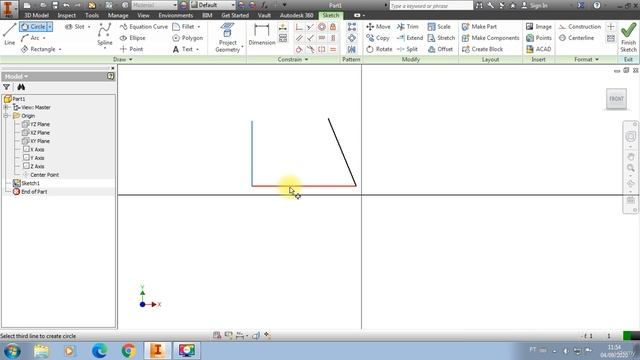The width and height of the screenshot is (640, 360).
Task: Open the View tab
Action: (x=143, y=15)
